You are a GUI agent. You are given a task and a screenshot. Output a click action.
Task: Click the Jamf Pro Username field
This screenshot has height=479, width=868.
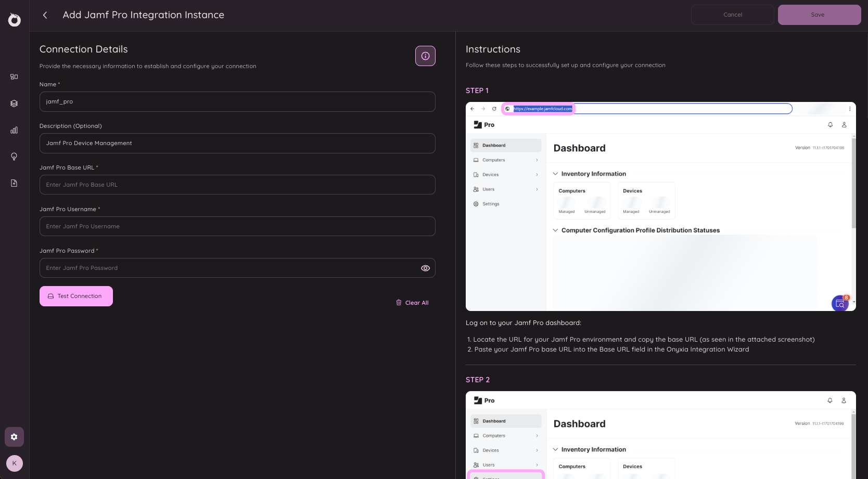(237, 226)
